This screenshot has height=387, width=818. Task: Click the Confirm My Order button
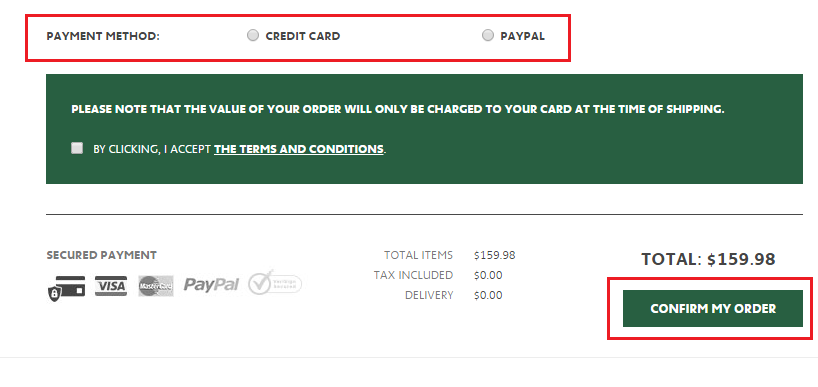pos(713,308)
